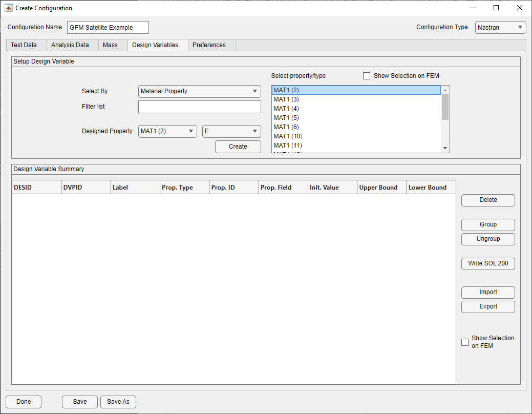Click the Label column header
This screenshot has height=414, width=532.
135,188
